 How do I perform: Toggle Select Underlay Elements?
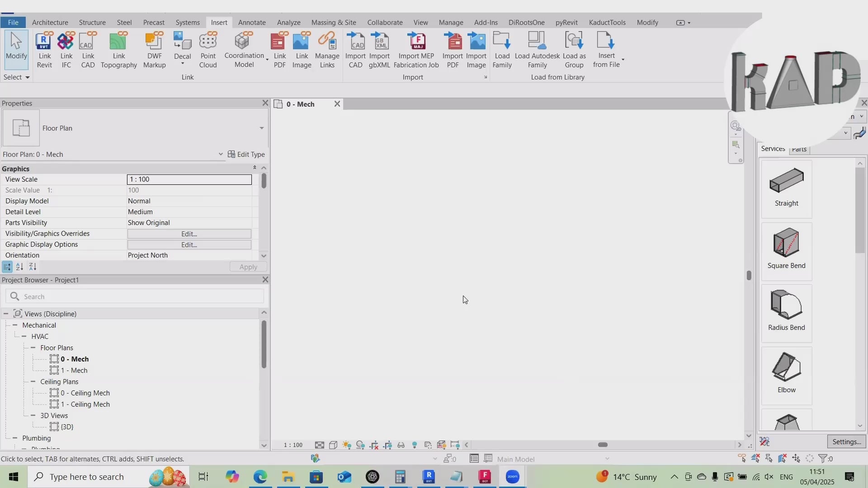755,459
